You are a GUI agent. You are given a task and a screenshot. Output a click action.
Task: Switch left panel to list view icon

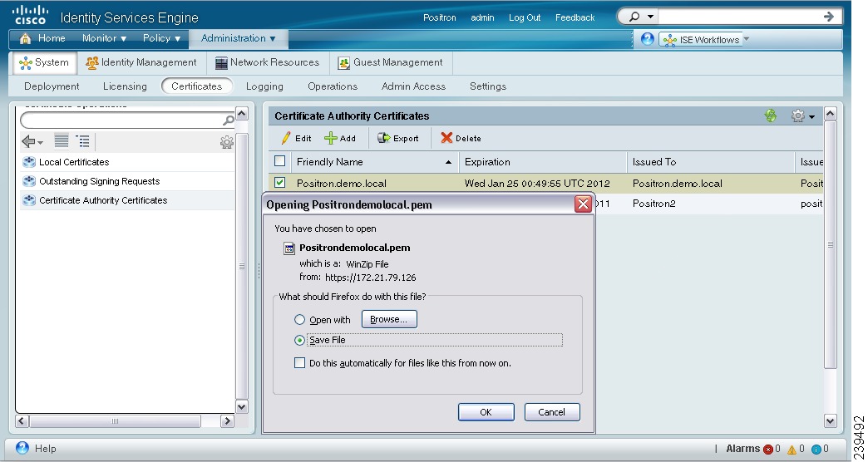[62, 141]
